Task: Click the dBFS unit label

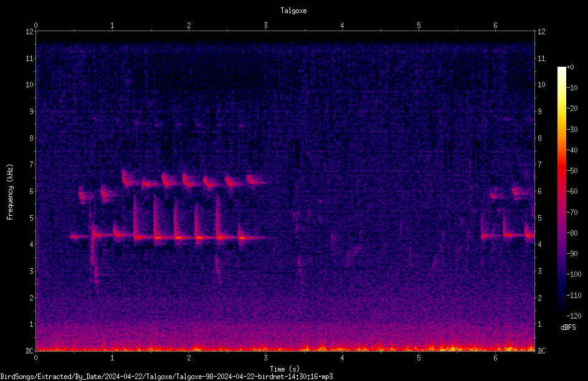Action: coord(568,327)
